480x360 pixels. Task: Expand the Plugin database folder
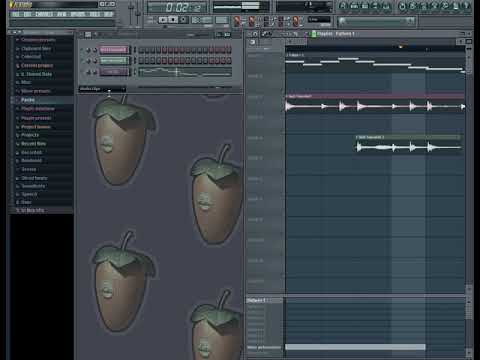coord(38,109)
